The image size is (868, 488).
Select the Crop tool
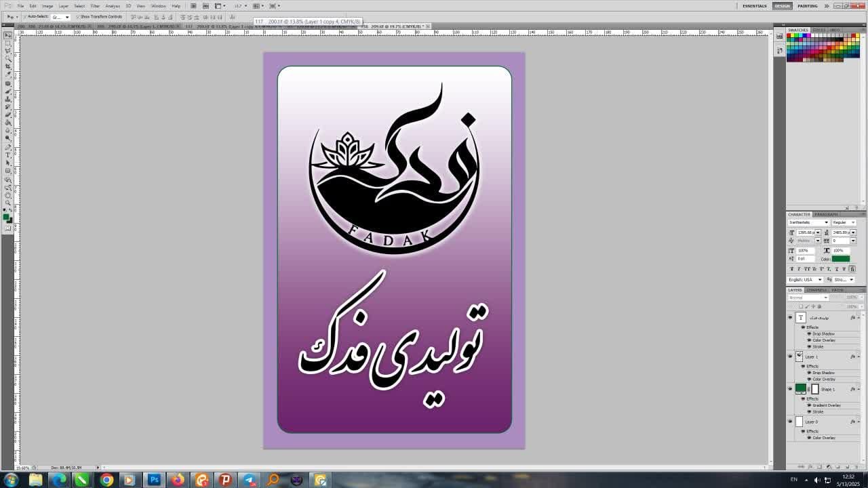(x=8, y=66)
